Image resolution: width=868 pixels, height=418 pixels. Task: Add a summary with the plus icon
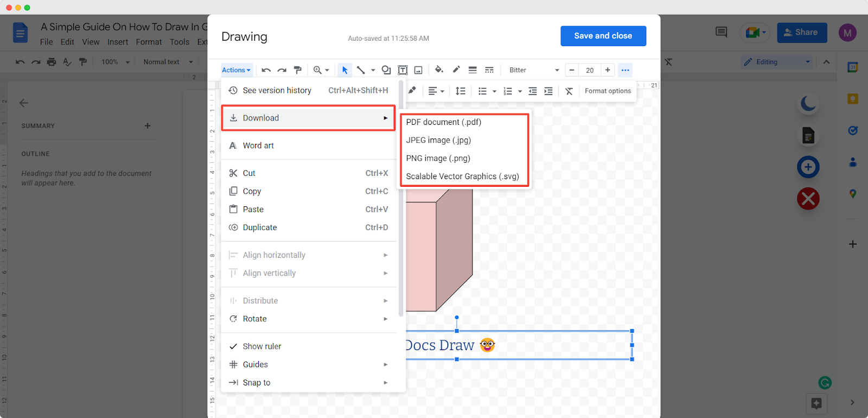point(148,126)
